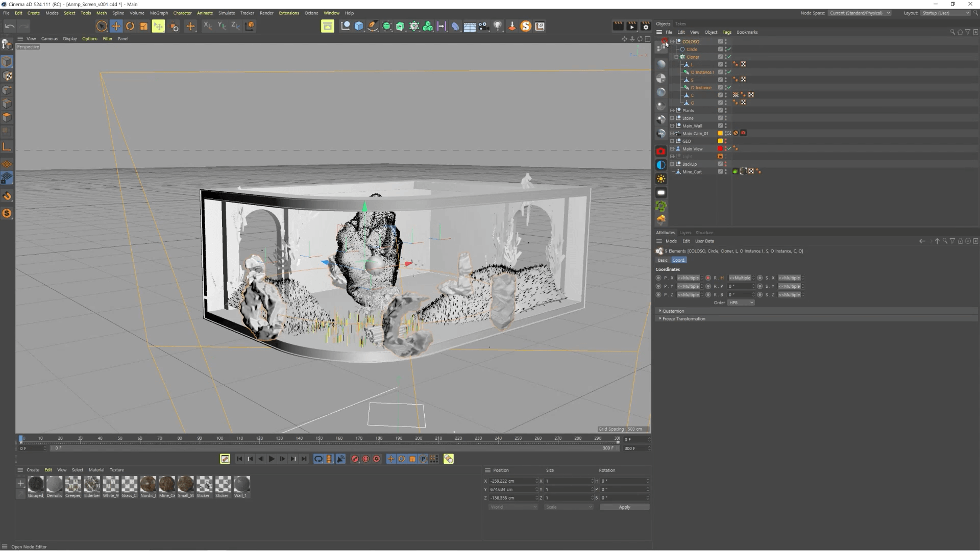Select the Scale tool
Image resolution: width=980 pixels, height=551 pixels.
[144, 26]
